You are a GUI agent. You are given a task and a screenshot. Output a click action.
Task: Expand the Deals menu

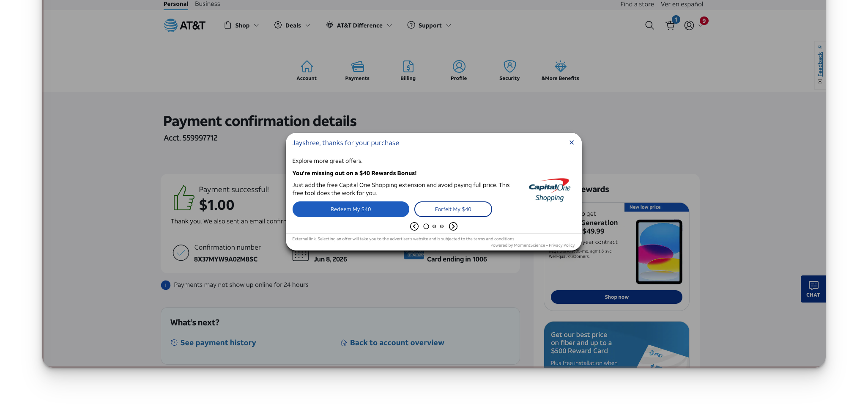[x=292, y=25]
